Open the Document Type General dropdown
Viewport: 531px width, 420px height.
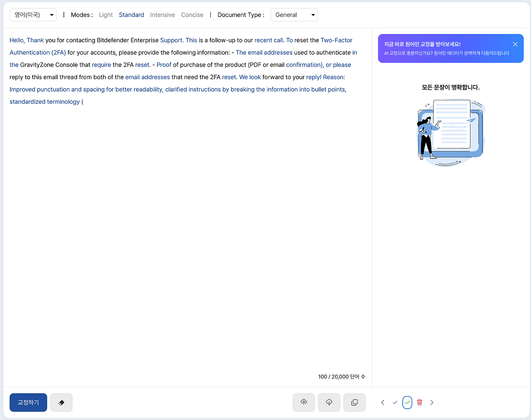(294, 15)
